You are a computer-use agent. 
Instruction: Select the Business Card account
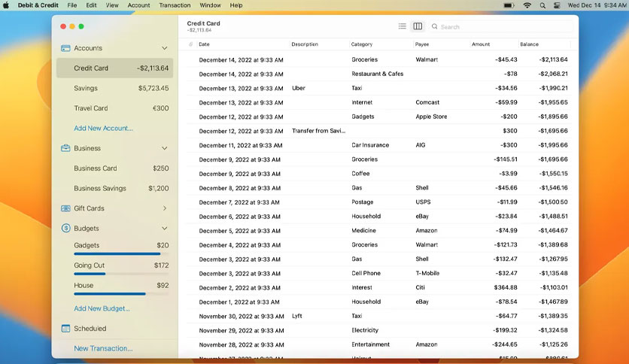click(114, 168)
